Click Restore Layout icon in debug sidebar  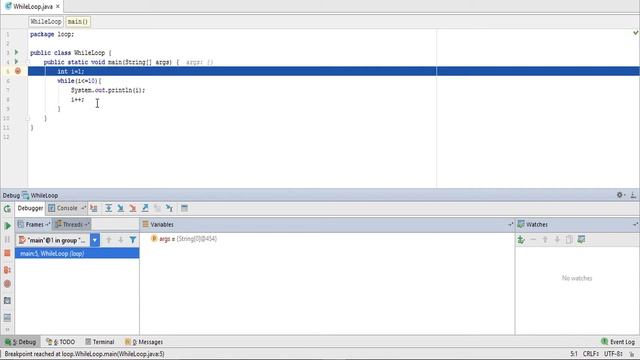[7, 317]
